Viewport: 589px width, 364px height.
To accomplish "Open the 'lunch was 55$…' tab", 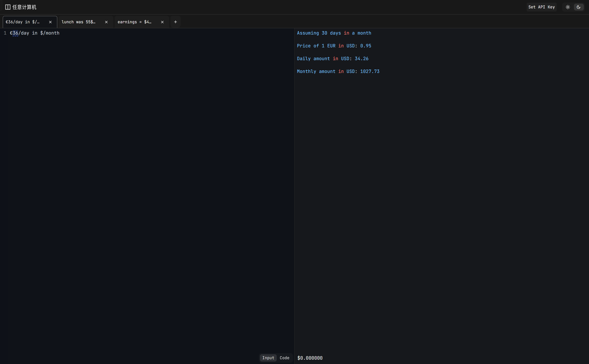I will (x=79, y=22).
